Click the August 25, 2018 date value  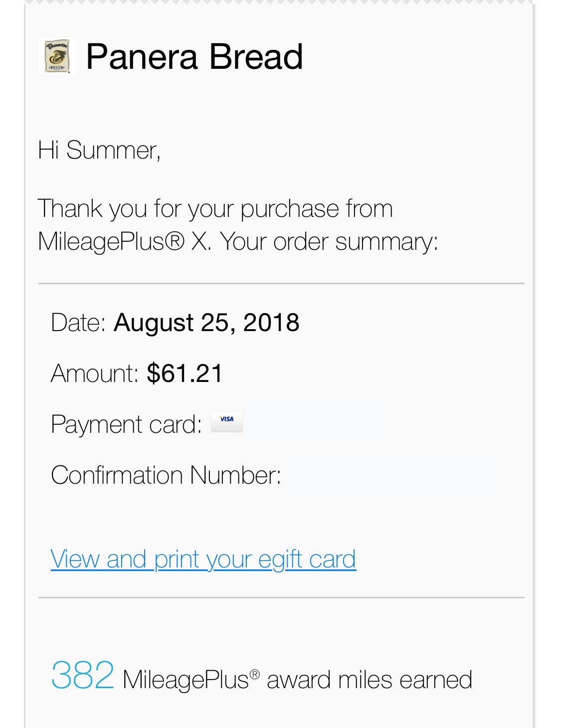[x=206, y=323]
